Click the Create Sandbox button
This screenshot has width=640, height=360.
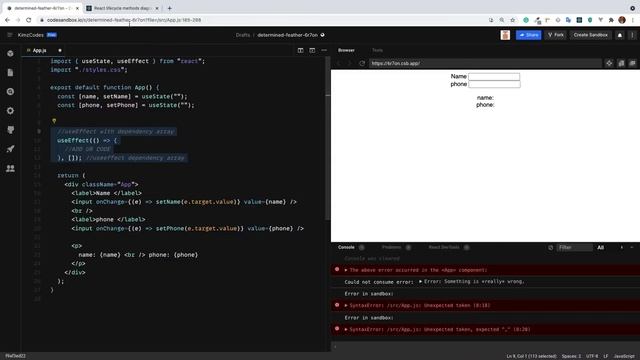(590, 35)
